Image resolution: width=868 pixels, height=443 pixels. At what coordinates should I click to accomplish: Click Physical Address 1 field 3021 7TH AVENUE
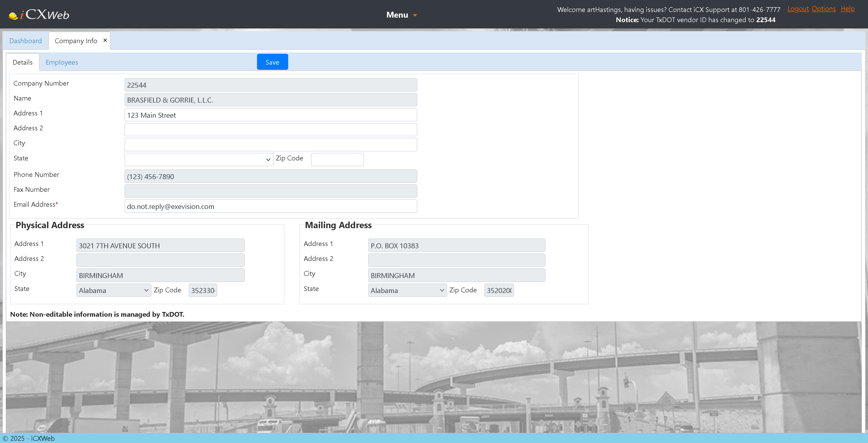(160, 245)
